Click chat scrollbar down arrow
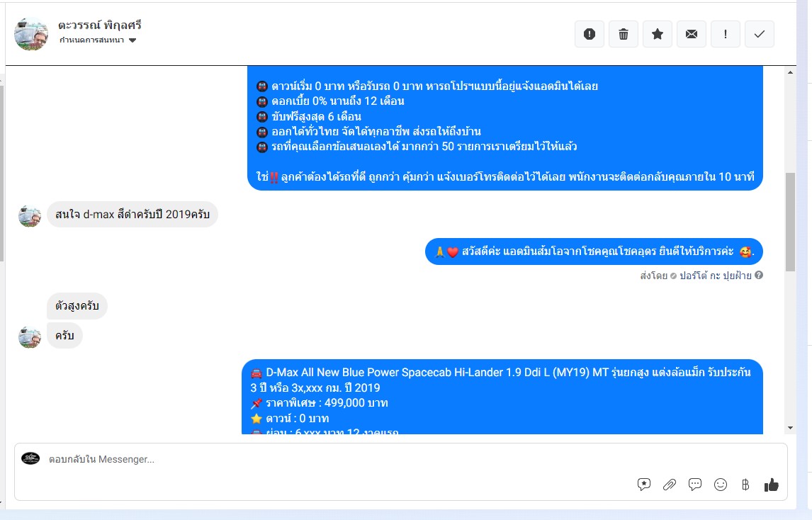The width and height of the screenshot is (812, 520). point(790,428)
